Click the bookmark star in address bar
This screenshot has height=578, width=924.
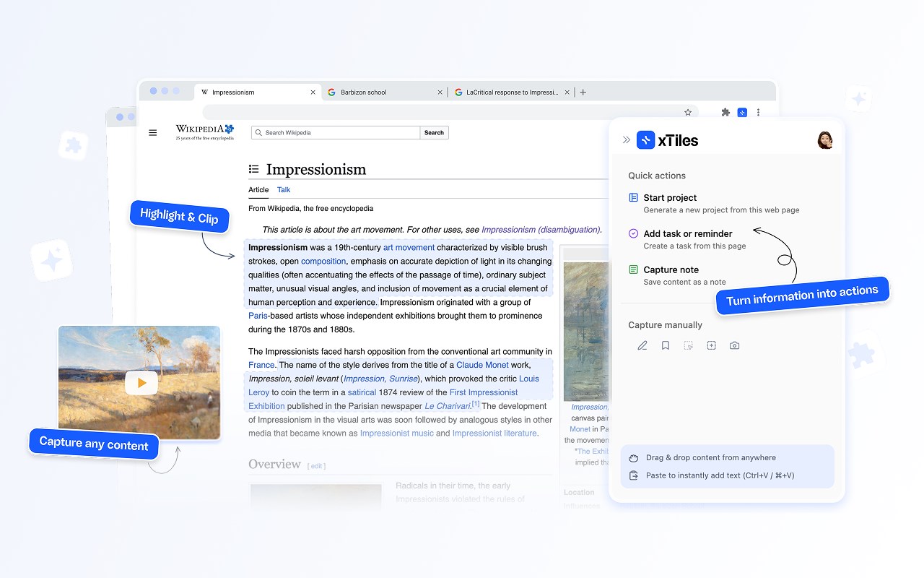[688, 113]
